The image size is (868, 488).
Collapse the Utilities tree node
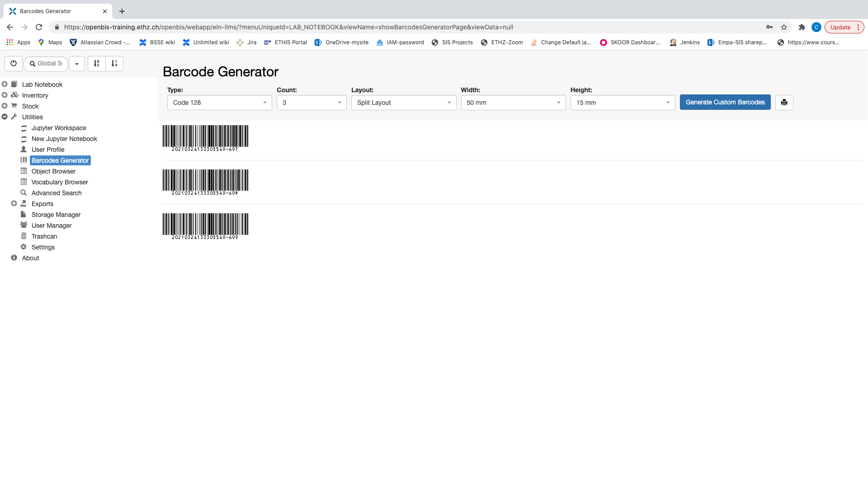[5, 117]
